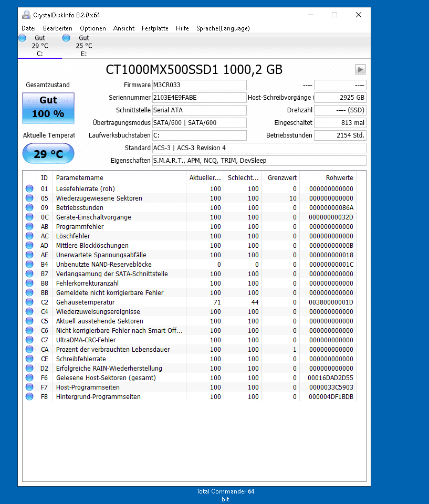Click the Laufwerksbuchstaben field C:
The height and width of the screenshot is (504, 429).
[200, 135]
